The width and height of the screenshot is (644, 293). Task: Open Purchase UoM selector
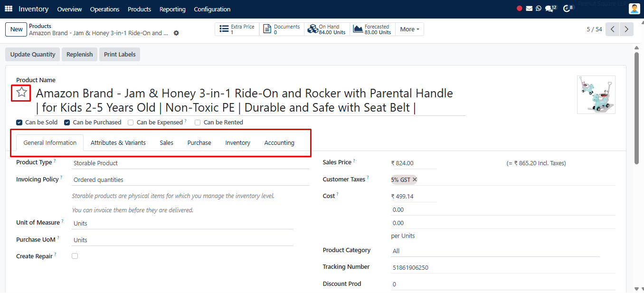coord(182,240)
